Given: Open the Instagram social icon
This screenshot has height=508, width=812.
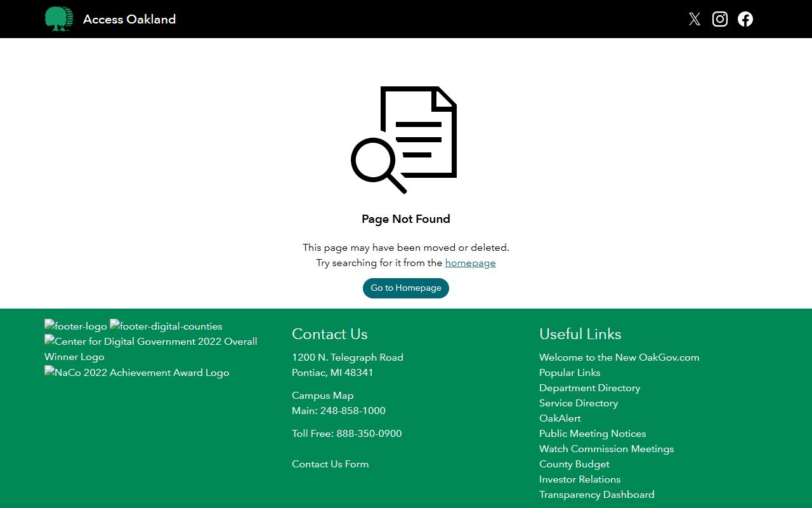Looking at the screenshot, I should tap(720, 19).
